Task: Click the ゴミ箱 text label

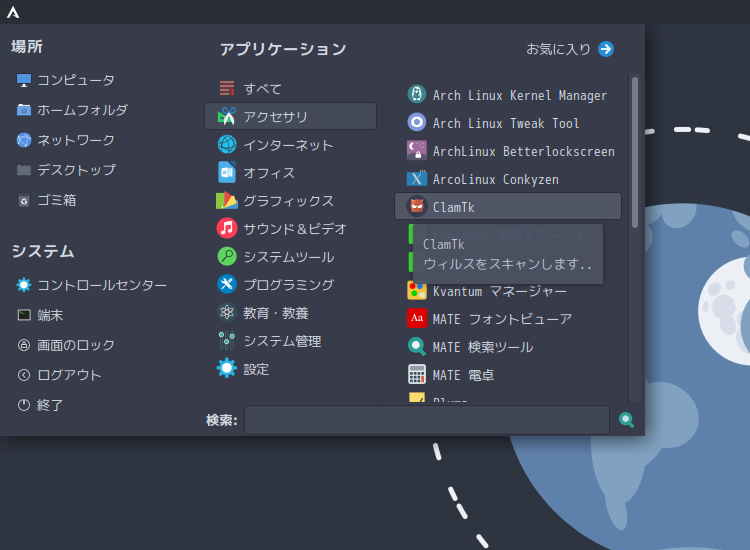Action: coord(57,200)
